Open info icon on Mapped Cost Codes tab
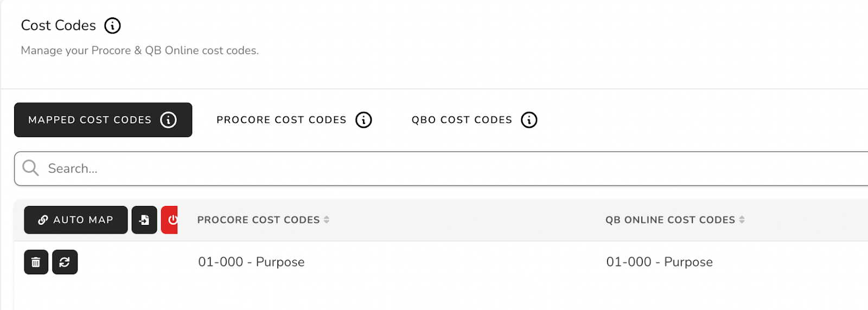 pyautogui.click(x=168, y=120)
